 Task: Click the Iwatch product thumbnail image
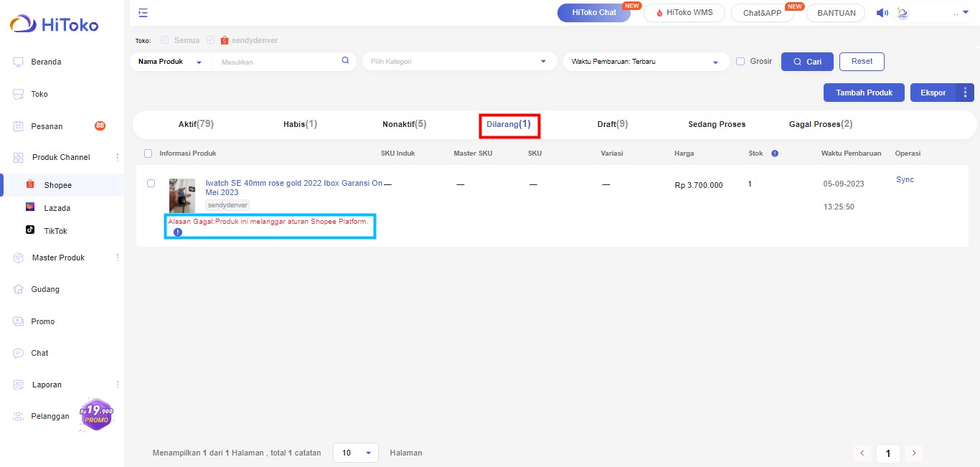tap(182, 195)
